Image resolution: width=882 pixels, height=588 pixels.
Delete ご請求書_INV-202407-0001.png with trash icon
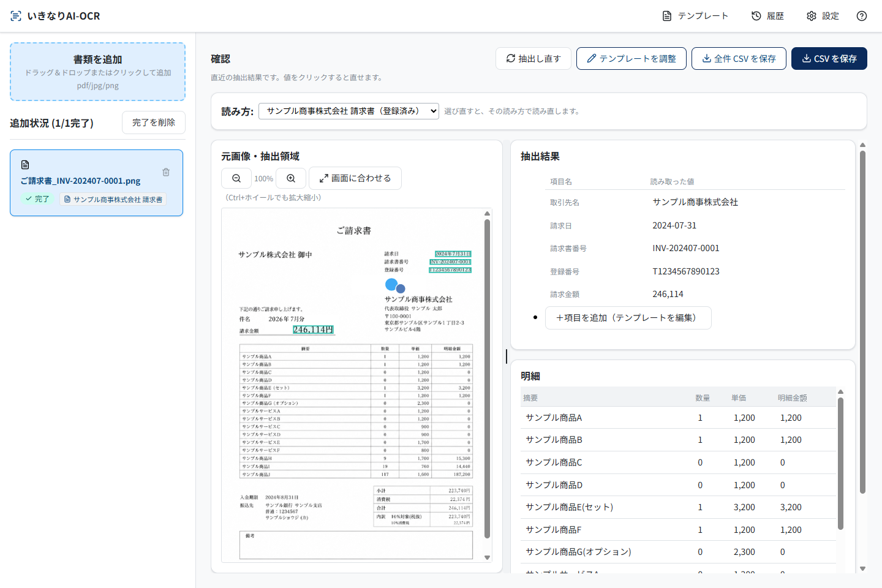click(x=166, y=172)
